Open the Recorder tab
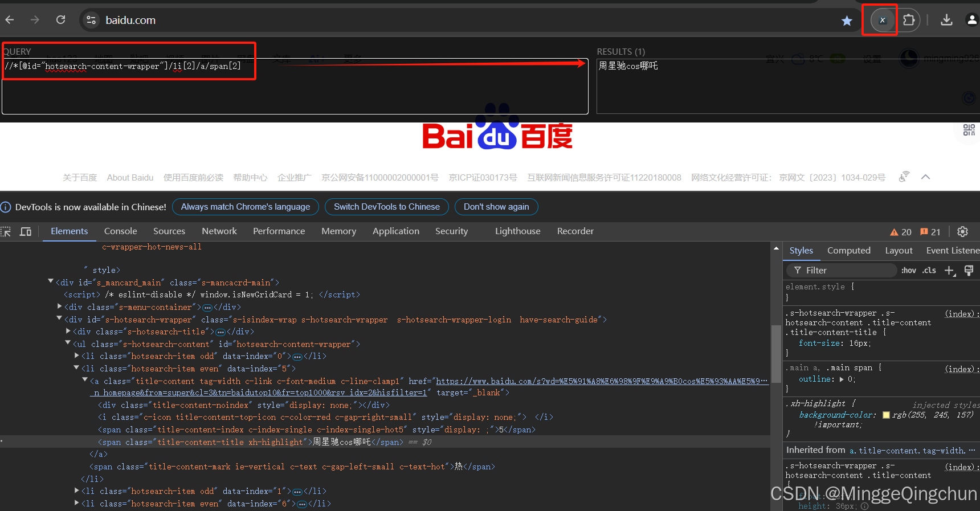The image size is (980, 511). click(x=575, y=231)
